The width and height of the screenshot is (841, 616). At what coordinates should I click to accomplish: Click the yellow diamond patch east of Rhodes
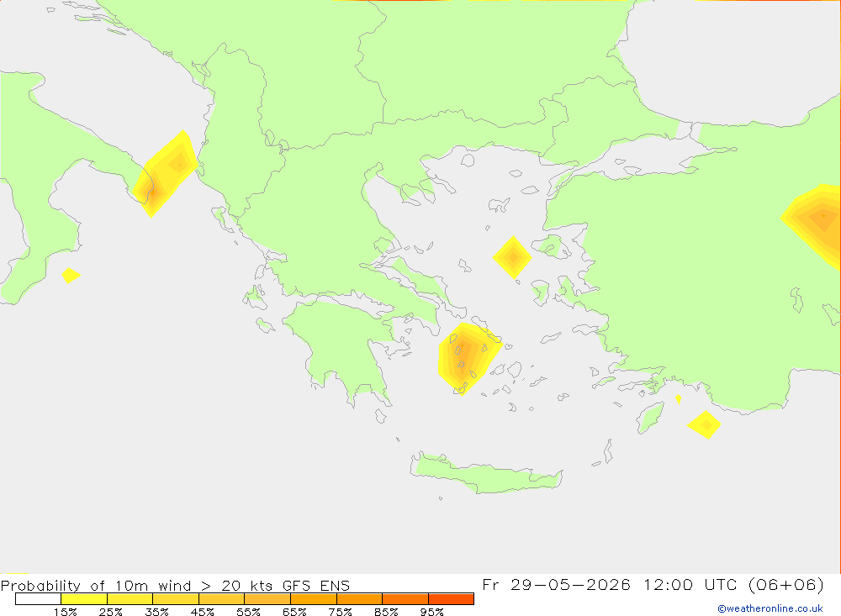704,424
